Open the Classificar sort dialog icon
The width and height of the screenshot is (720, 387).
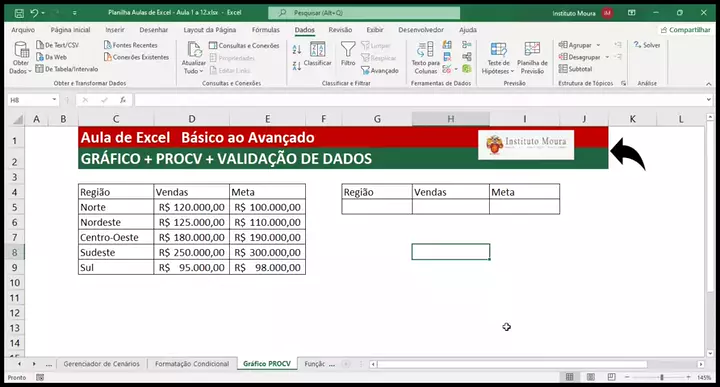pyautogui.click(x=317, y=54)
